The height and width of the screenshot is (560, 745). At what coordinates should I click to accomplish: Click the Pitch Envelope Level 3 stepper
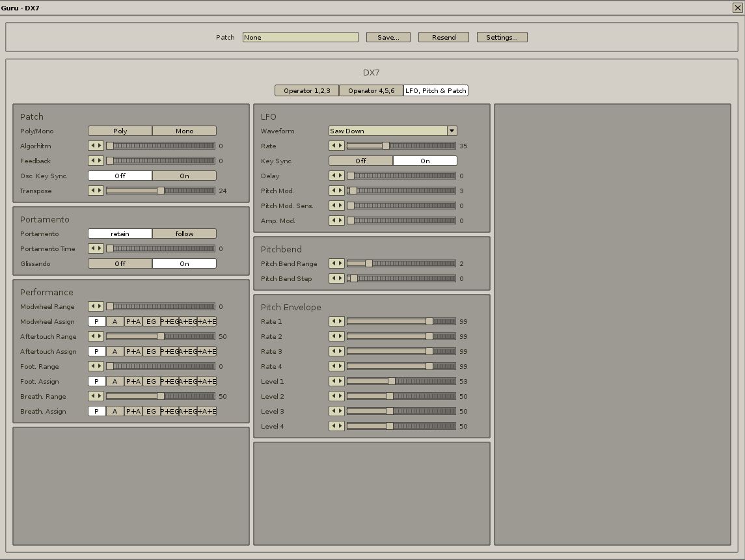click(x=336, y=411)
